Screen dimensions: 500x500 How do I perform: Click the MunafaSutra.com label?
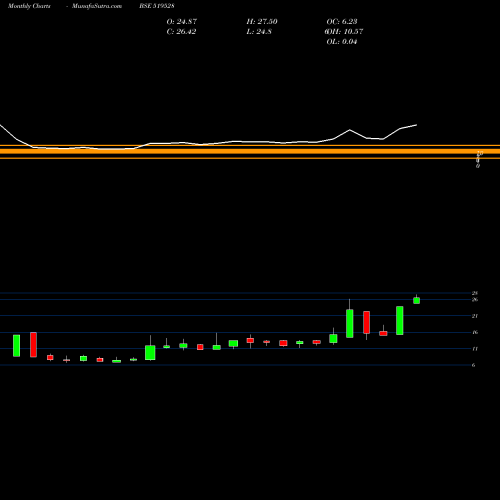(x=97, y=6)
